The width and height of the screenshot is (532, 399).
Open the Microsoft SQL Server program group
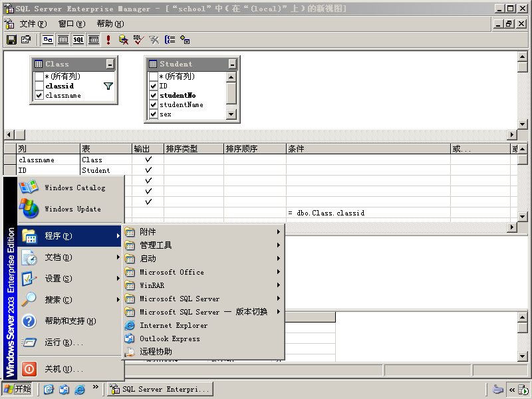tap(203, 299)
